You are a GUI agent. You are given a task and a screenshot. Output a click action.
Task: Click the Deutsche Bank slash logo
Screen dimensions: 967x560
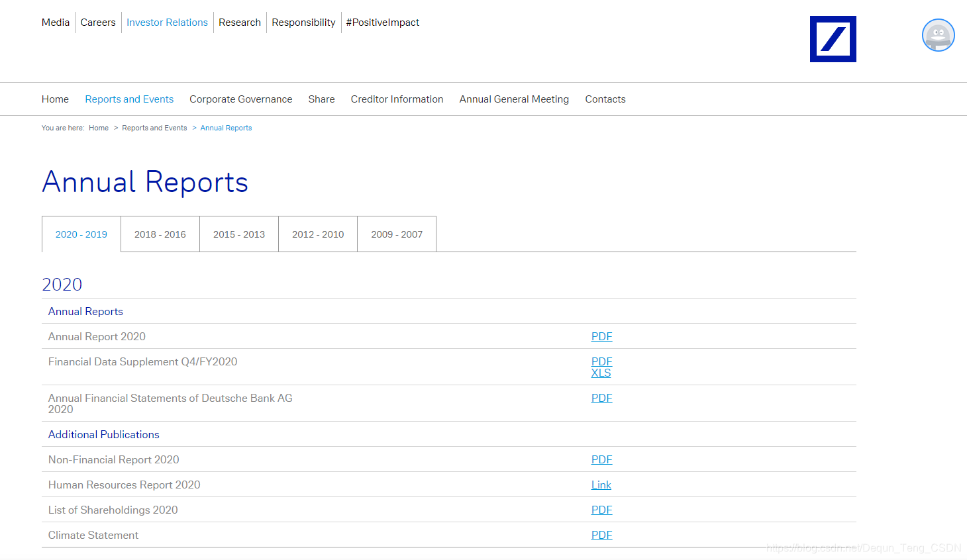[833, 39]
